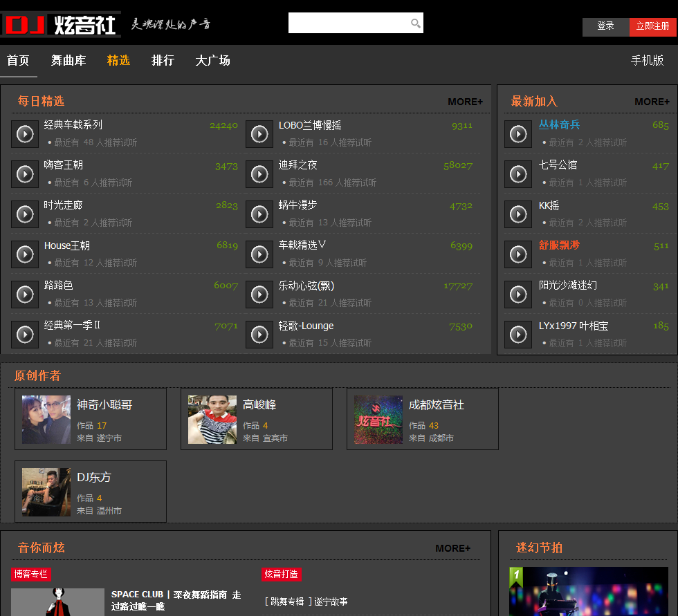Click the 炫音打造 tag
This screenshot has height=616, width=678.
point(282,574)
